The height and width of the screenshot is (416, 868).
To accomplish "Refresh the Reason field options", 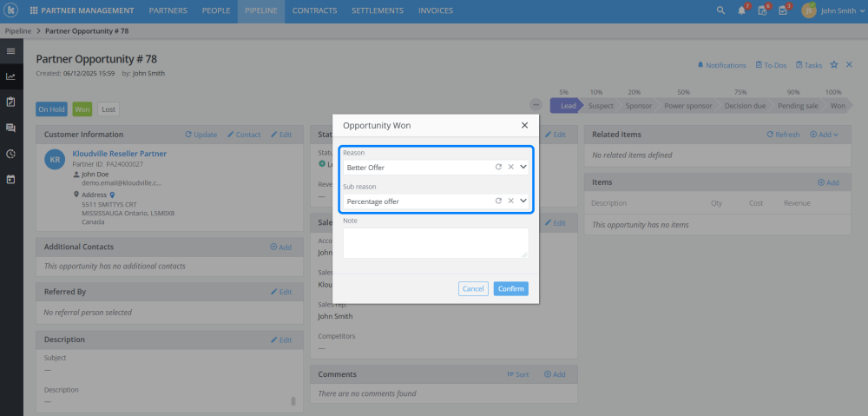I will pyautogui.click(x=498, y=167).
